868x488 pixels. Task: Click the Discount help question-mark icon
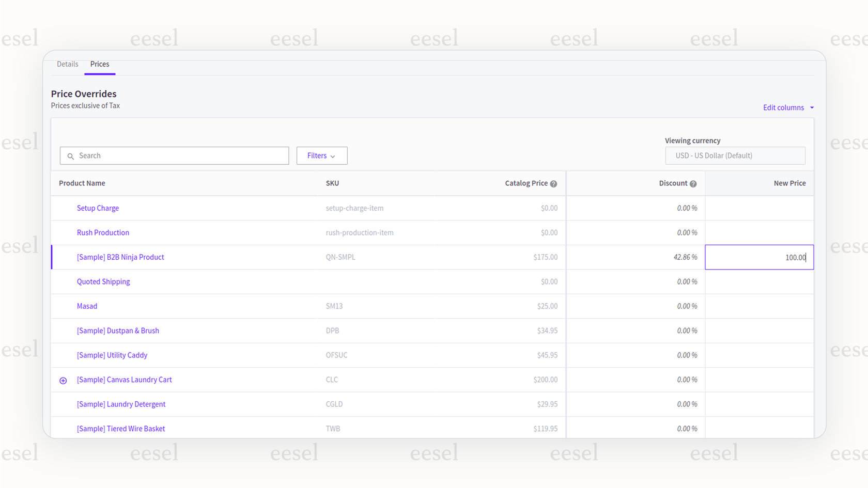pos(693,184)
